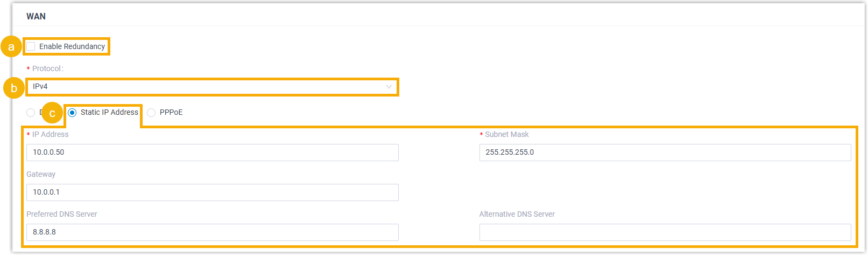
Task: Click the Preferred DNS Server label
Action: click(x=62, y=214)
